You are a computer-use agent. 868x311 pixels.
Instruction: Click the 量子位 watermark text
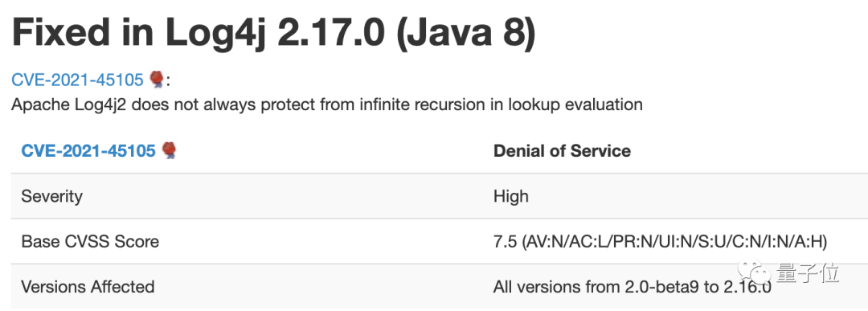pyautogui.click(x=807, y=272)
